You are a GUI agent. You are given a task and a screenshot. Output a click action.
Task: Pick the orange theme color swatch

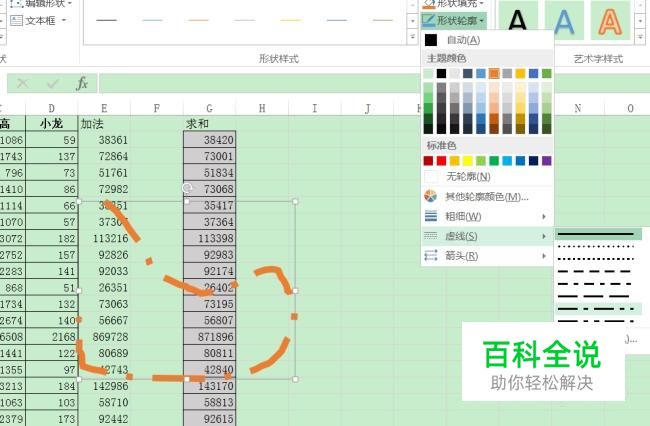click(494, 73)
